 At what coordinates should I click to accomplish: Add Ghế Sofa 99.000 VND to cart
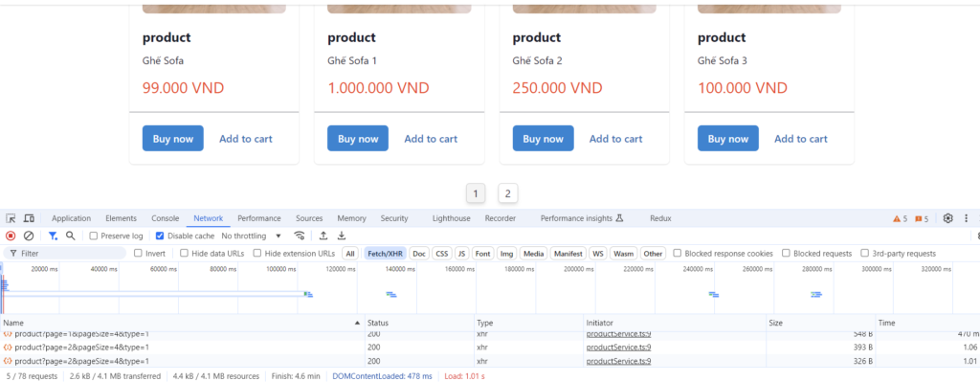(246, 139)
